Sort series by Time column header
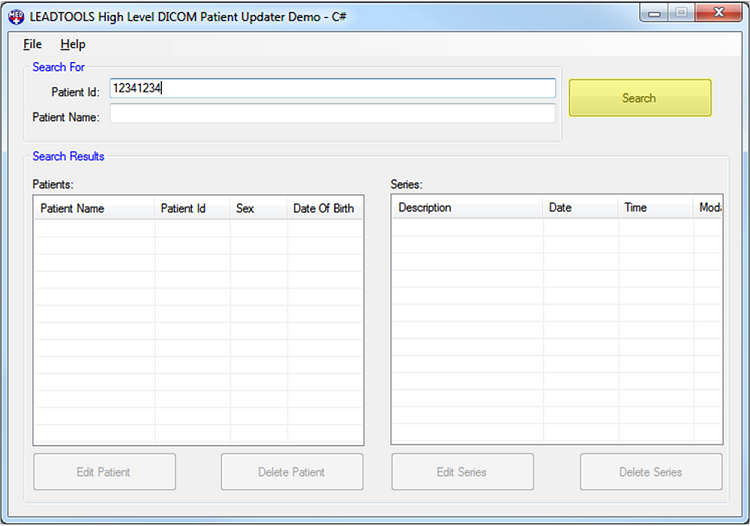750x526 pixels. click(x=656, y=208)
